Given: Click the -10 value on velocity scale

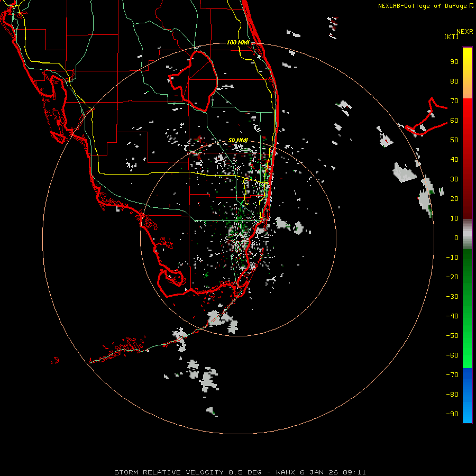Looking at the screenshot, I should pyautogui.click(x=452, y=258).
